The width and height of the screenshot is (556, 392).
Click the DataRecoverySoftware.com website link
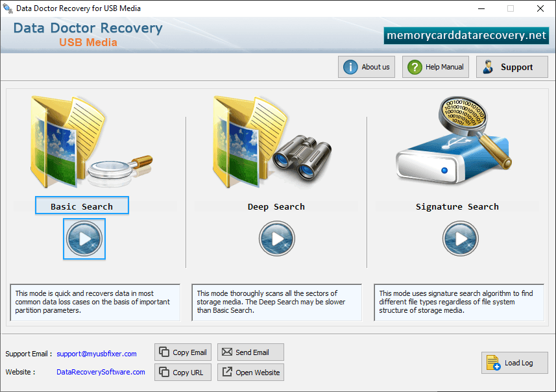101,372
